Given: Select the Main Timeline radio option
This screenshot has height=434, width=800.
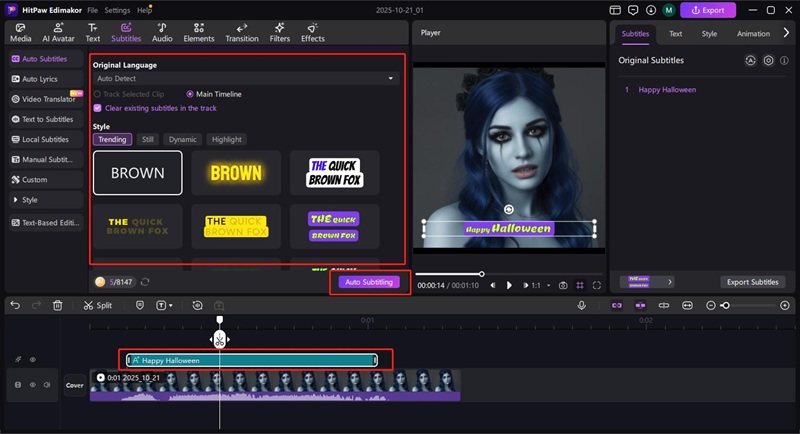Looking at the screenshot, I should [190, 94].
